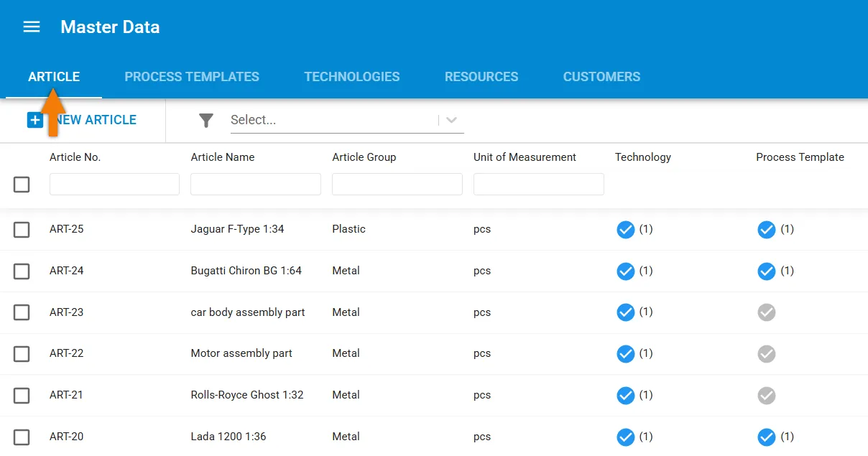Open the hamburger navigation menu
868x456 pixels.
point(31,27)
